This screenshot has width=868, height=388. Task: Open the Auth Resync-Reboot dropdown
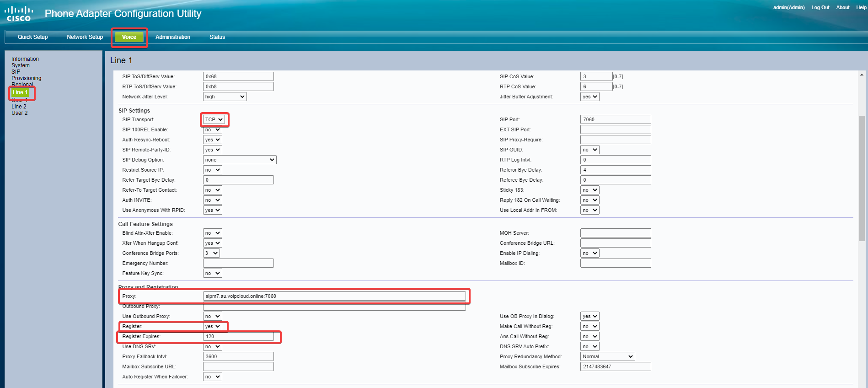pyautogui.click(x=212, y=140)
